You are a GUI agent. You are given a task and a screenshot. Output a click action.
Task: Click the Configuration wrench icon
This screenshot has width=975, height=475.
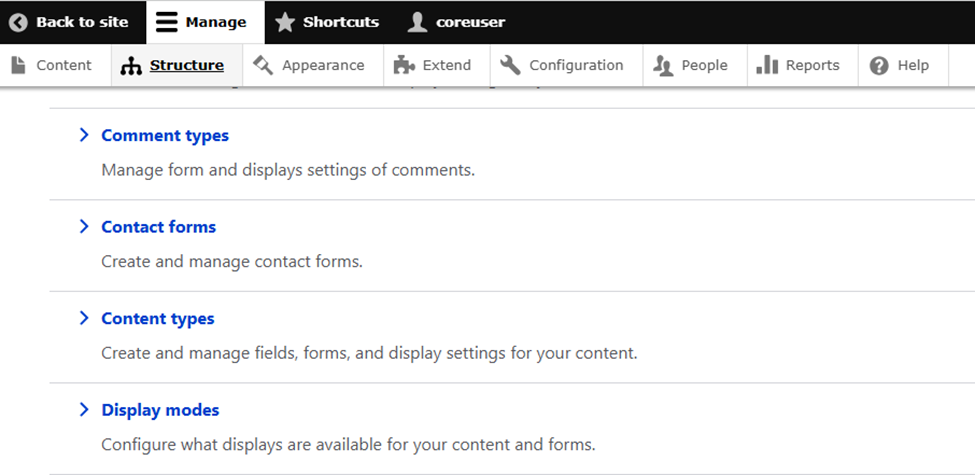point(510,65)
